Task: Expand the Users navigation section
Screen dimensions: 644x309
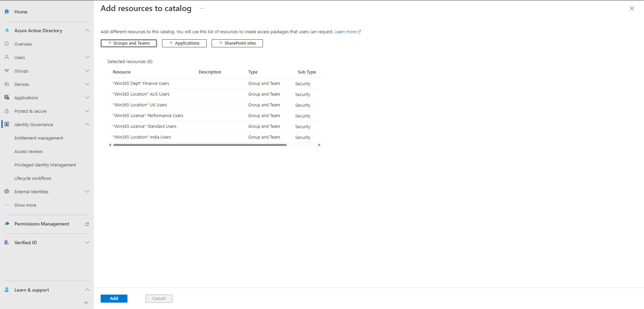Action: [x=87, y=57]
